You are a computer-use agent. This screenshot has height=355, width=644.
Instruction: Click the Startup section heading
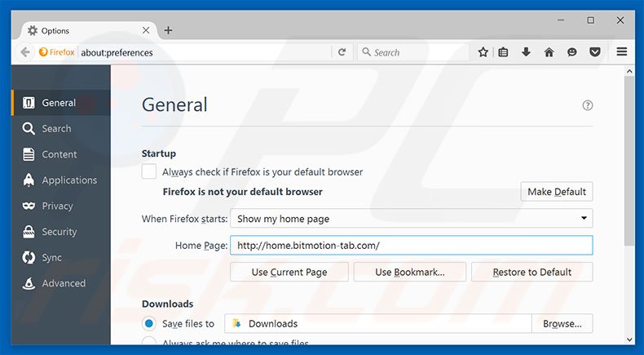[158, 153]
